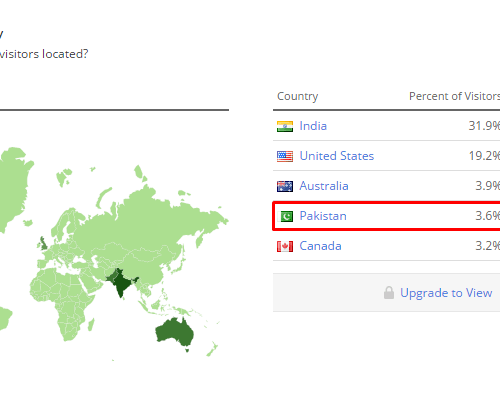Open the United States country link
500x401 pixels.
click(x=337, y=156)
